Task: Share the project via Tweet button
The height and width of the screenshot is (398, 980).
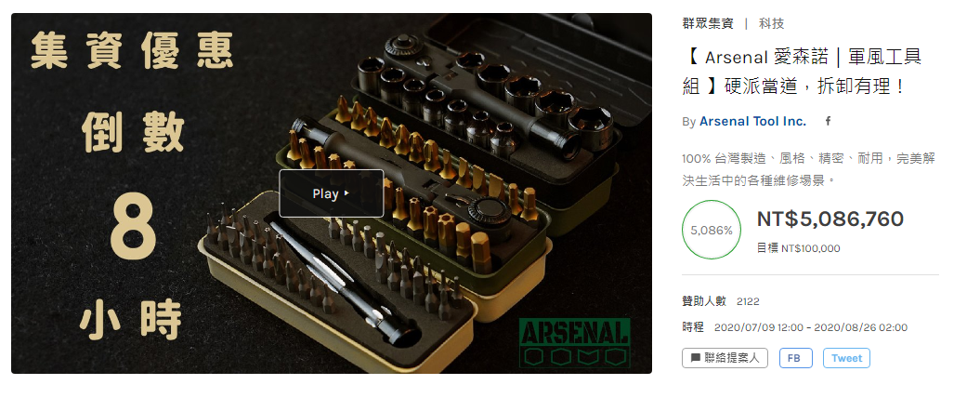Action: (846, 358)
